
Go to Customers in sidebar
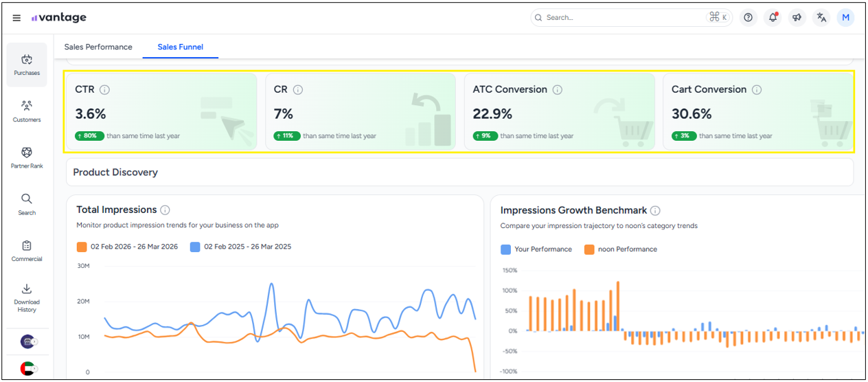pyautogui.click(x=27, y=111)
